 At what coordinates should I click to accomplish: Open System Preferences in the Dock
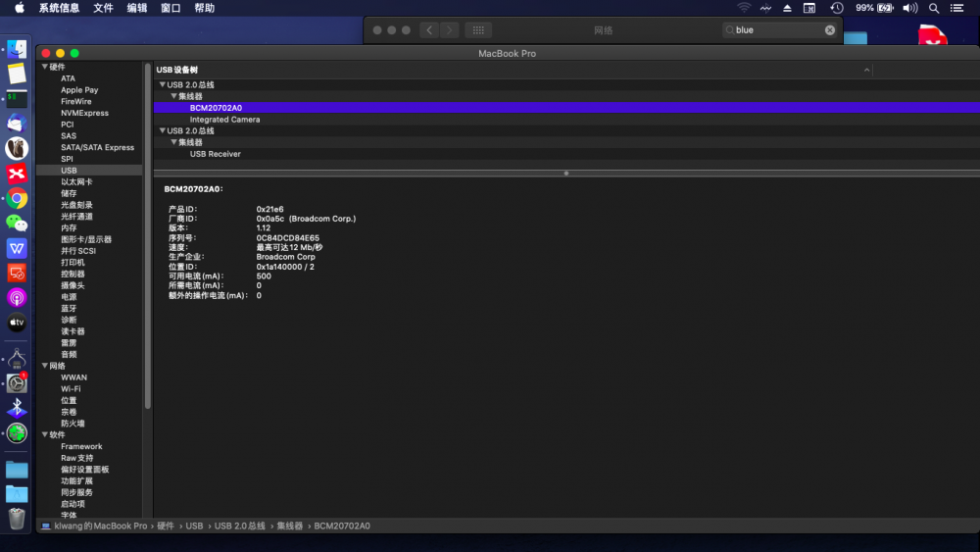pyautogui.click(x=17, y=383)
